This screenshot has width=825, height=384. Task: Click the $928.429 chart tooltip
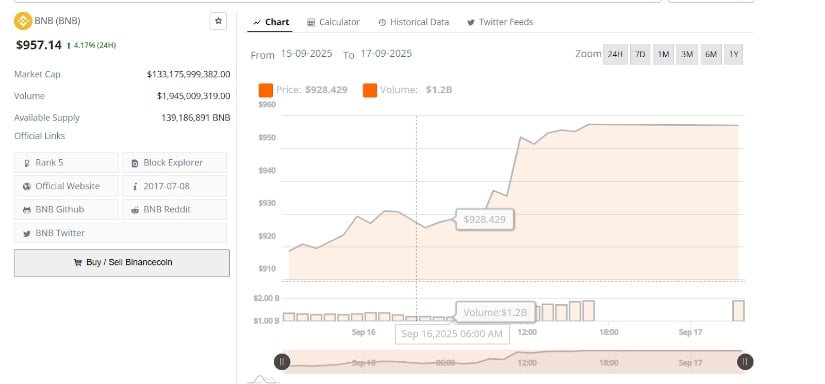485,219
